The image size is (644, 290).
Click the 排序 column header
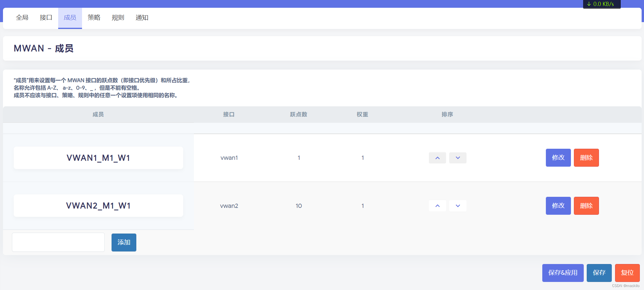click(447, 114)
